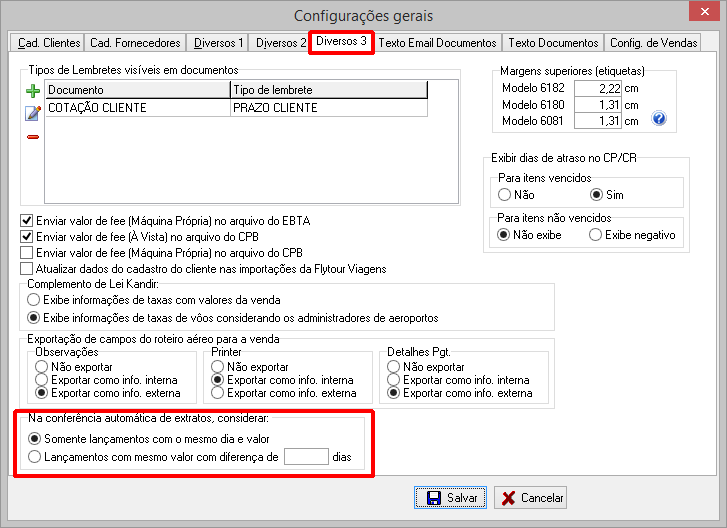Screen dimensions: 727x528
Task: Set Printer to Não exportar
Action: tap(217, 367)
